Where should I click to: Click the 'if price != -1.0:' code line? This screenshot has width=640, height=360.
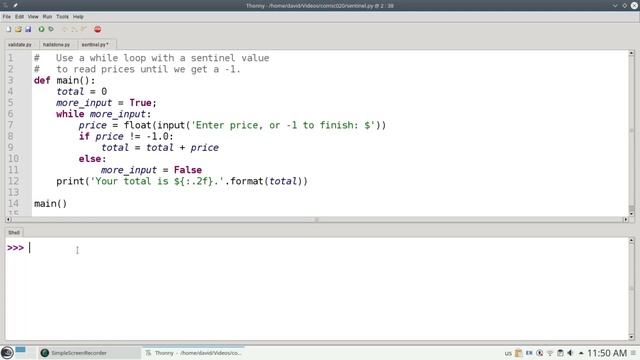[x=126, y=136]
